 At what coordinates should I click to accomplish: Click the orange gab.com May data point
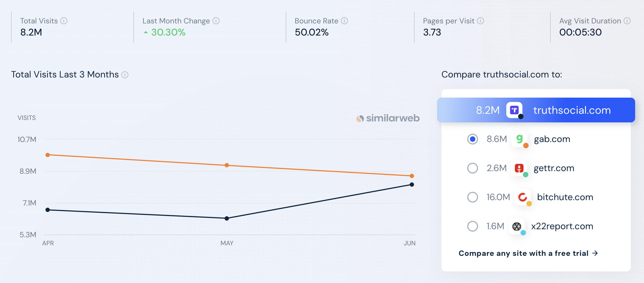pyautogui.click(x=227, y=165)
